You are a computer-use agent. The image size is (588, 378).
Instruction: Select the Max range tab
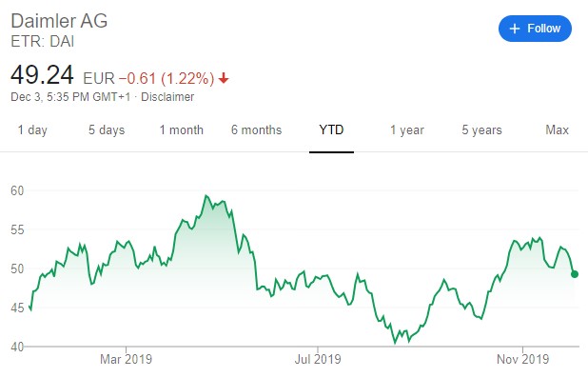[x=557, y=129]
